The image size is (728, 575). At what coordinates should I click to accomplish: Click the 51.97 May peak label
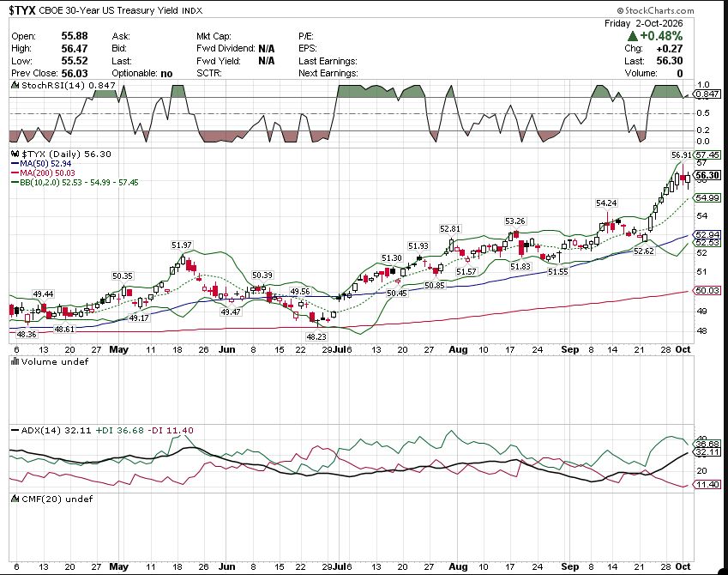pyautogui.click(x=182, y=245)
